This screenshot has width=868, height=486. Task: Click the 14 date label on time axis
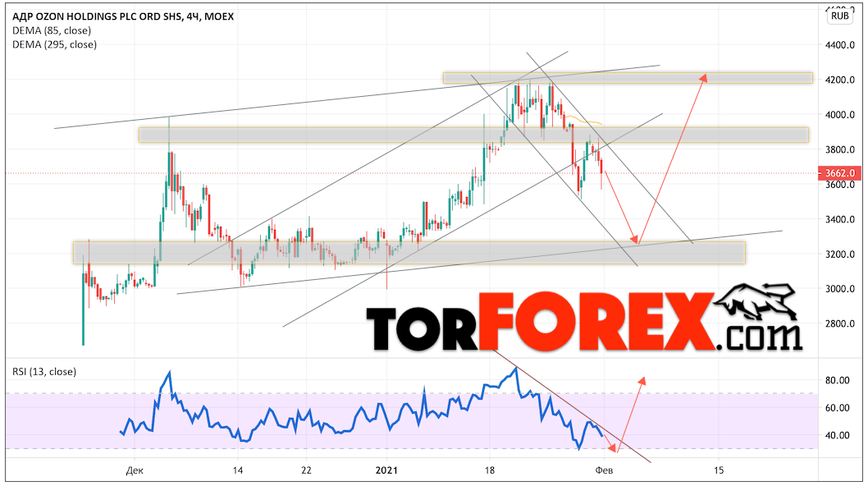pyautogui.click(x=237, y=470)
